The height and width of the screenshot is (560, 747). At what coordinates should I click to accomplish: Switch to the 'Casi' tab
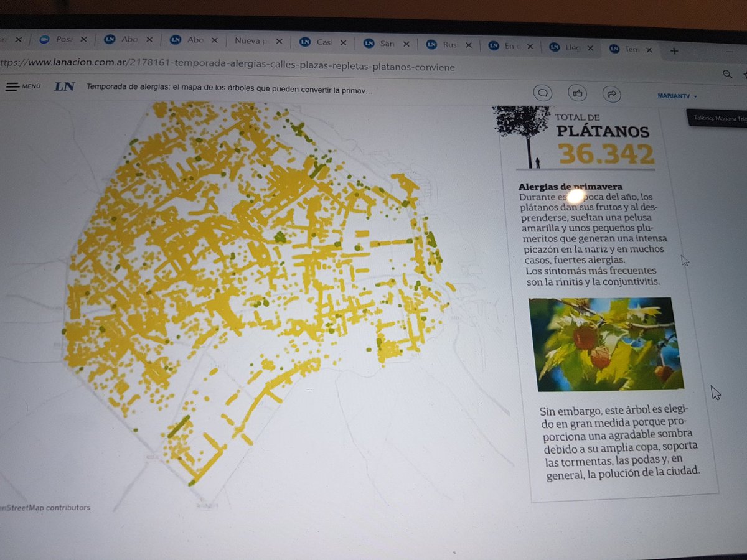322,42
